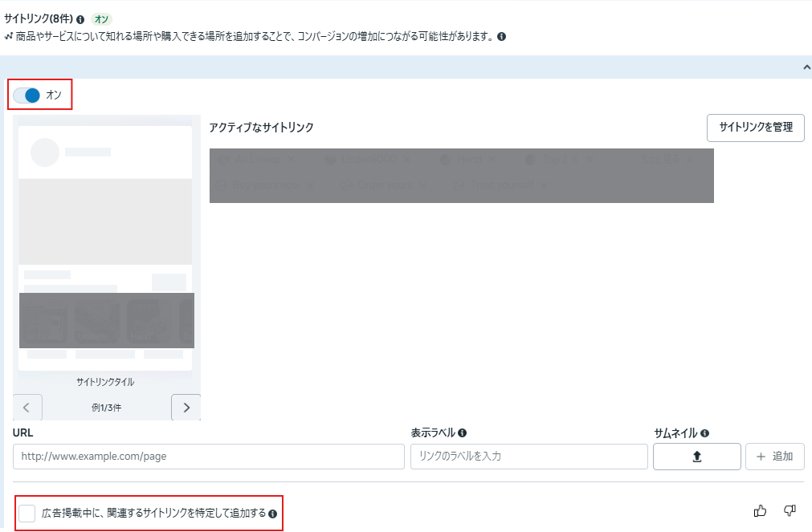Screen dimensions: 812x532
Task: Check 広告掲載中に、関連するサイトリンクを特定して追加する box
Action: click(x=27, y=513)
